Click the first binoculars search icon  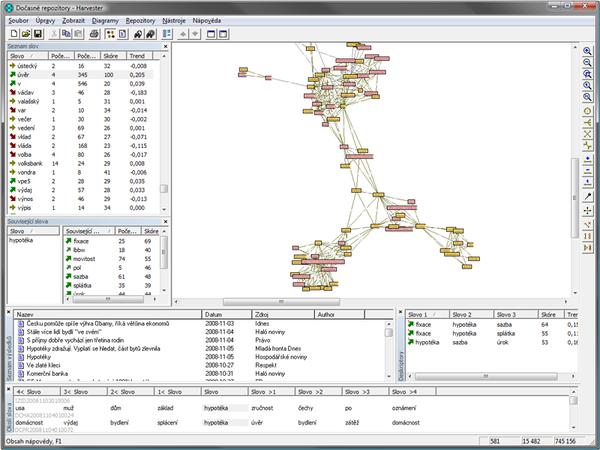pos(138,34)
